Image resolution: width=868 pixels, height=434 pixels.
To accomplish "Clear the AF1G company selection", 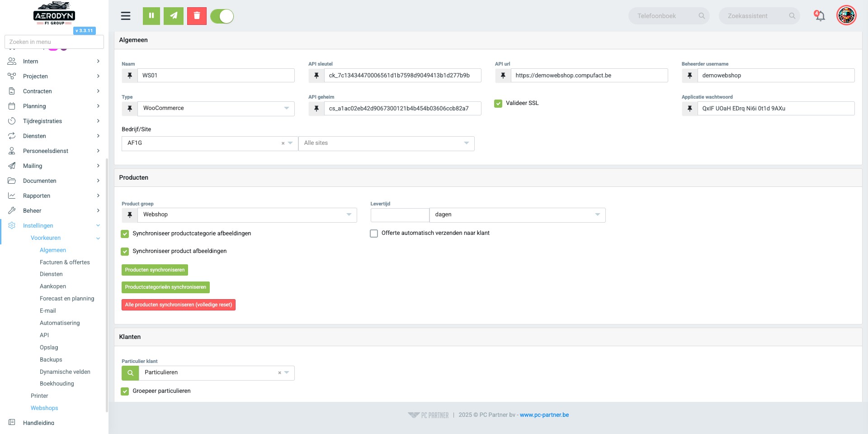I will [x=283, y=143].
